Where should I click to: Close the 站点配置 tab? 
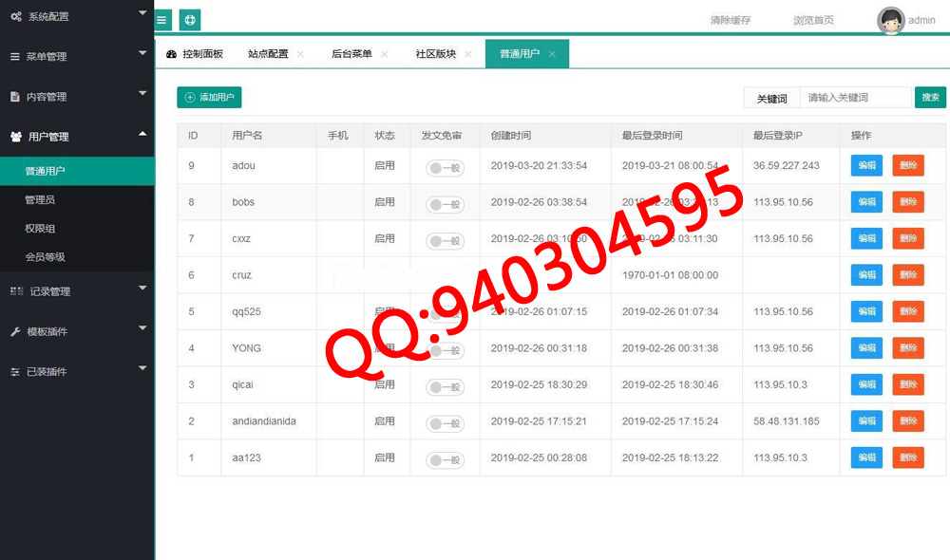click(x=301, y=54)
